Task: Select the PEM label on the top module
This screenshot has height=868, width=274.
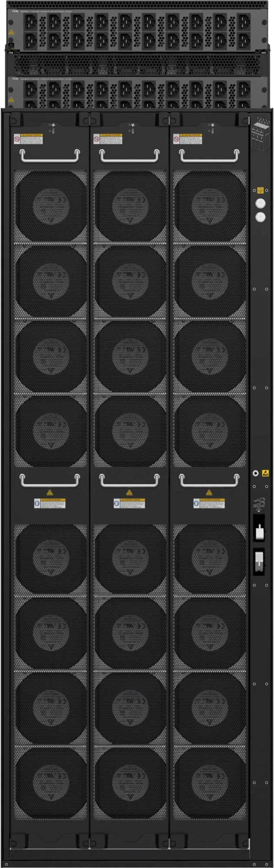Action: [x=15, y=11]
